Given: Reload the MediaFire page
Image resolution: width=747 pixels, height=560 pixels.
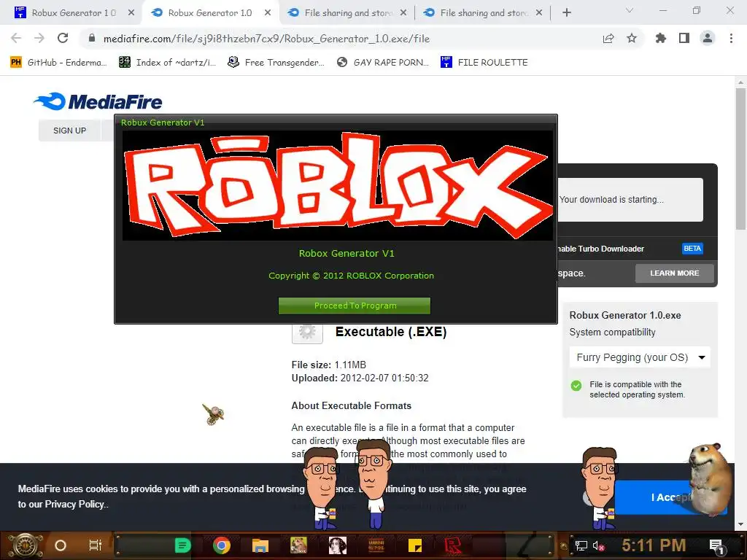Looking at the screenshot, I should click(63, 38).
